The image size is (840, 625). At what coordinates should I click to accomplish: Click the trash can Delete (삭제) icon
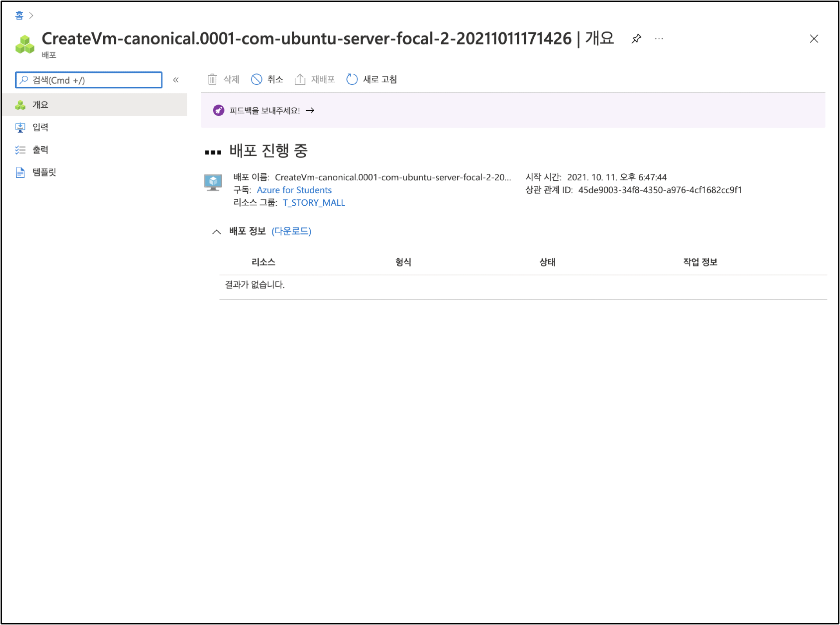pyautogui.click(x=212, y=79)
